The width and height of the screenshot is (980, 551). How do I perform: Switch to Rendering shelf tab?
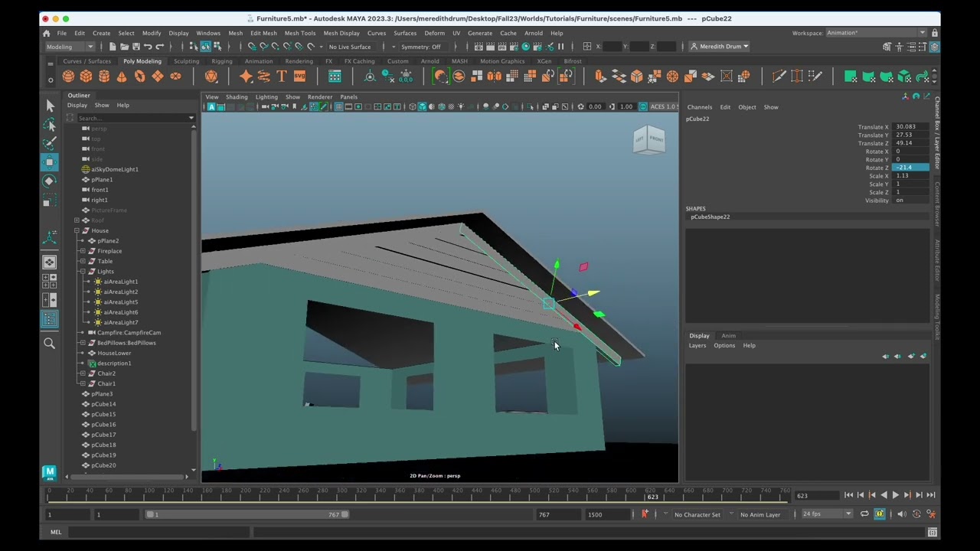299,61
